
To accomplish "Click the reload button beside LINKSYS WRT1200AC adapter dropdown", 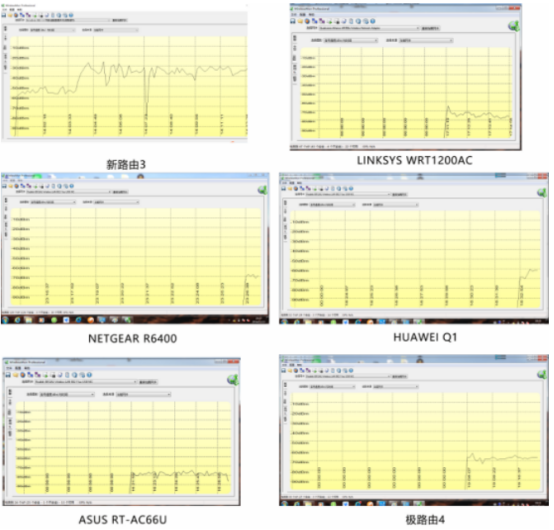I will coord(430,28).
